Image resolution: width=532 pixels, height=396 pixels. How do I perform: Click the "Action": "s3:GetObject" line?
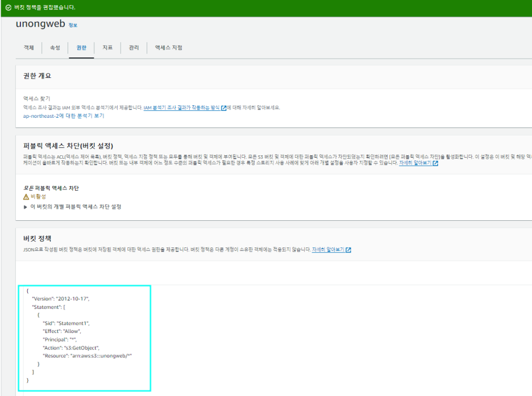(71, 348)
